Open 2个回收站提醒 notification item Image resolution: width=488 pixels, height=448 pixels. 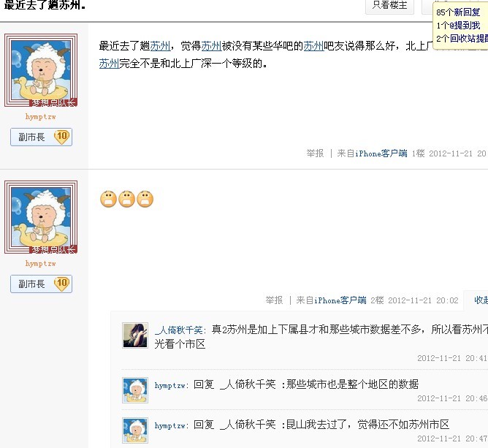(x=462, y=39)
